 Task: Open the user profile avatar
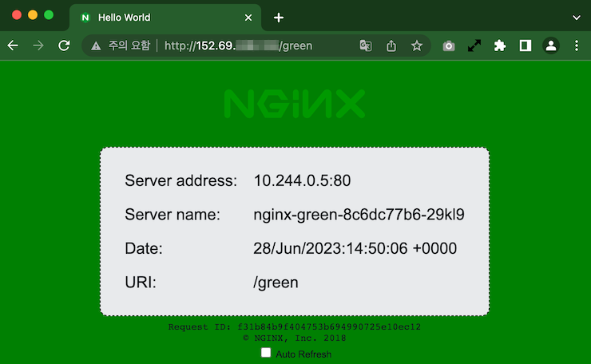[550, 46]
